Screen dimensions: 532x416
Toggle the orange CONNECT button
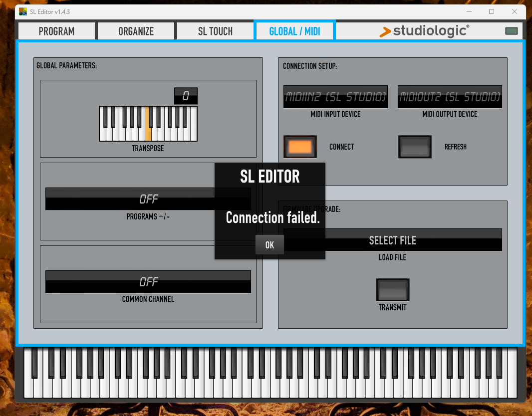300,147
